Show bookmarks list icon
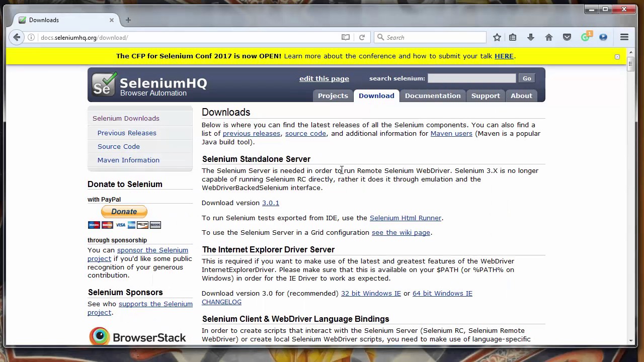This screenshot has height=362, width=644. click(513, 37)
